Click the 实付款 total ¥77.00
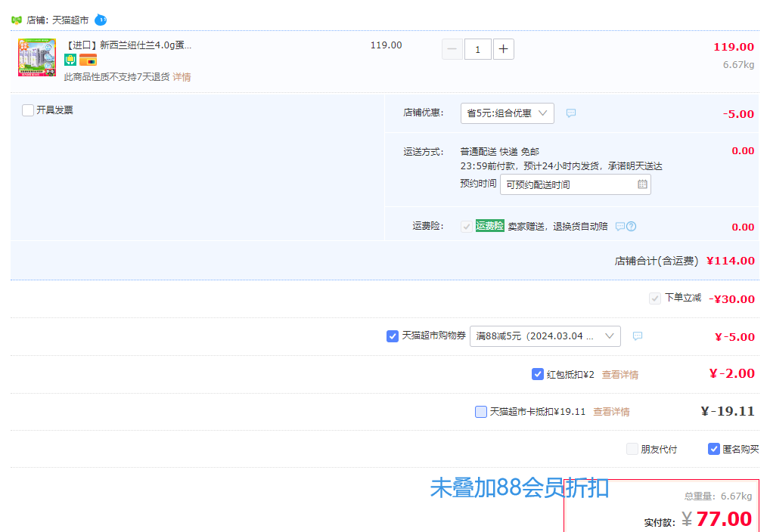The image size is (770, 532). coord(717,518)
